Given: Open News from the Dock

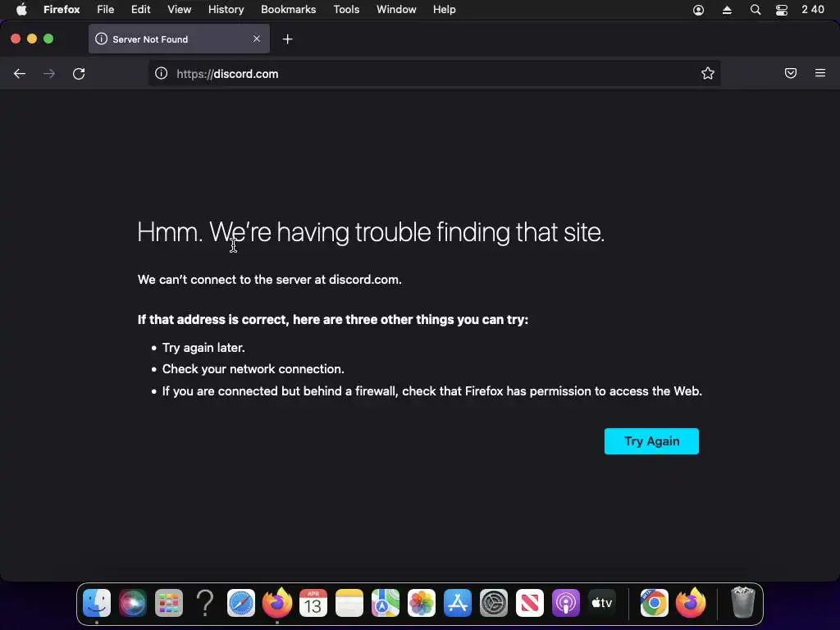Looking at the screenshot, I should tap(530, 603).
